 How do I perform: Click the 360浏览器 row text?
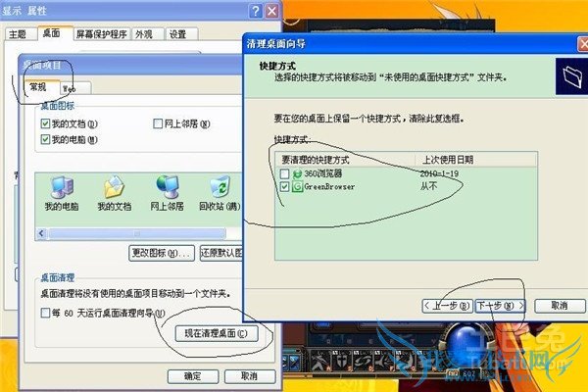[322, 173]
